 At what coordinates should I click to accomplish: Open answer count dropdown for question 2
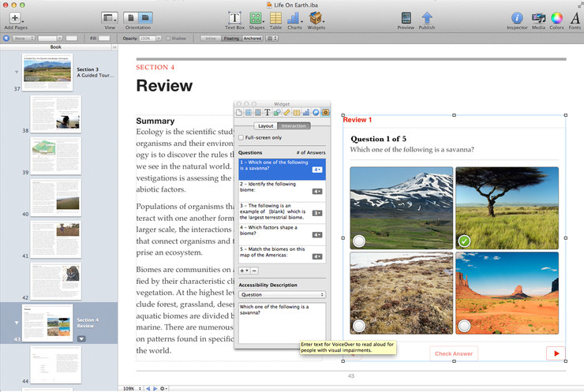(316, 191)
